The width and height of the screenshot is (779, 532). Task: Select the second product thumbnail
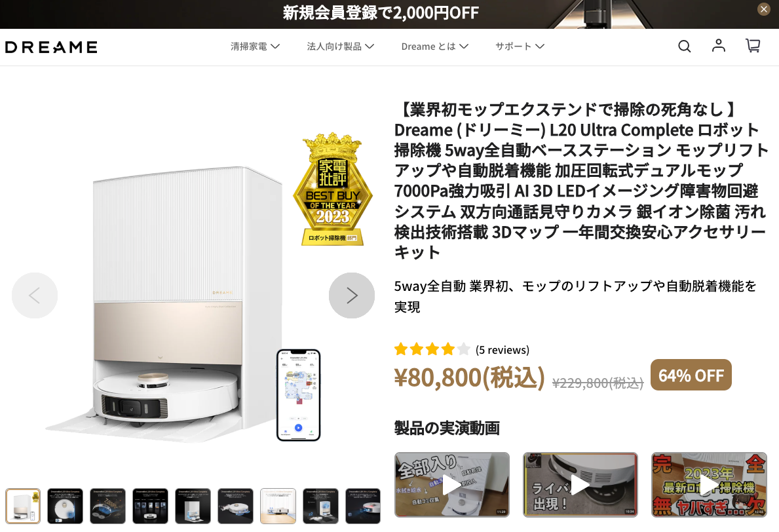pyautogui.click(x=65, y=506)
